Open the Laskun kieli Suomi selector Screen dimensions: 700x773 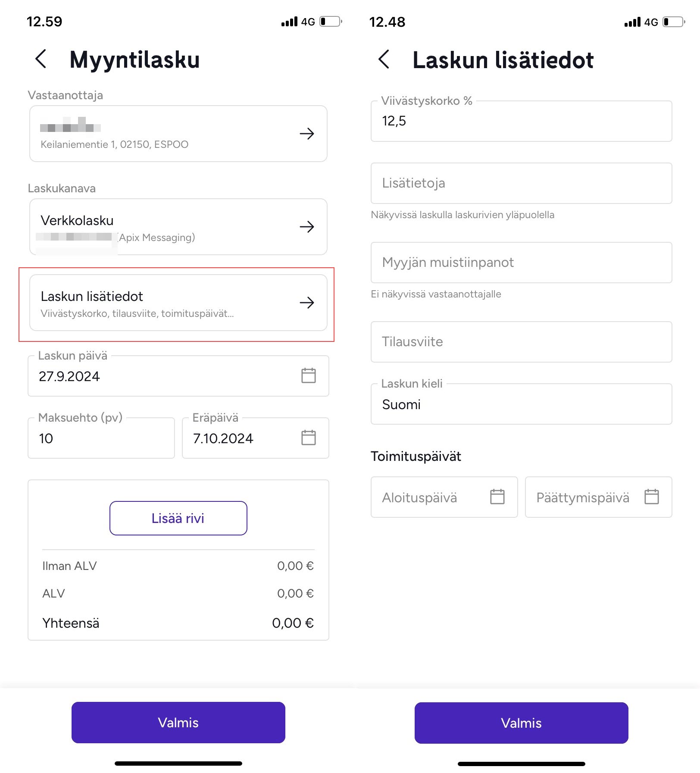click(521, 404)
